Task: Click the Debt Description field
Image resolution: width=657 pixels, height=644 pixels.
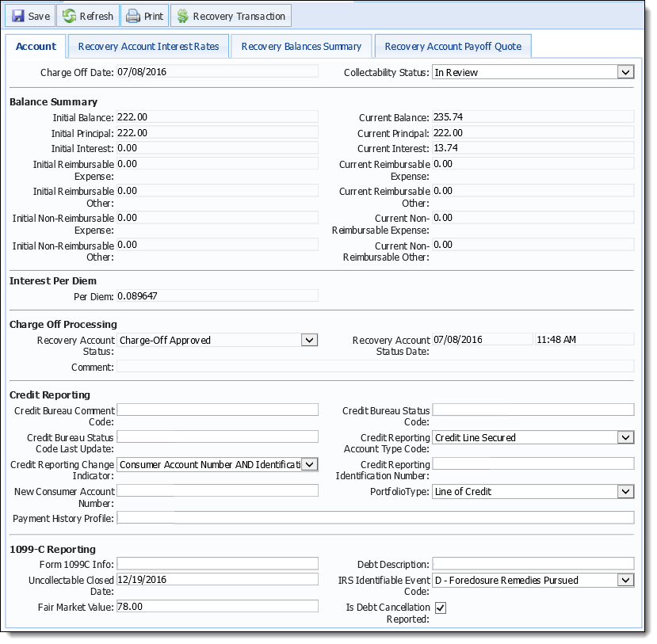Action: coord(533,564)
